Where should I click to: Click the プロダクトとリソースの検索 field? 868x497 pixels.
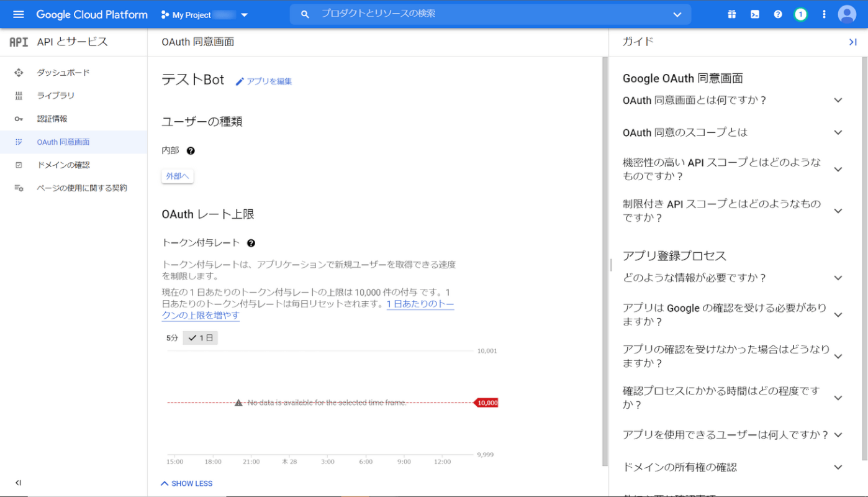(x=491, y=14)
